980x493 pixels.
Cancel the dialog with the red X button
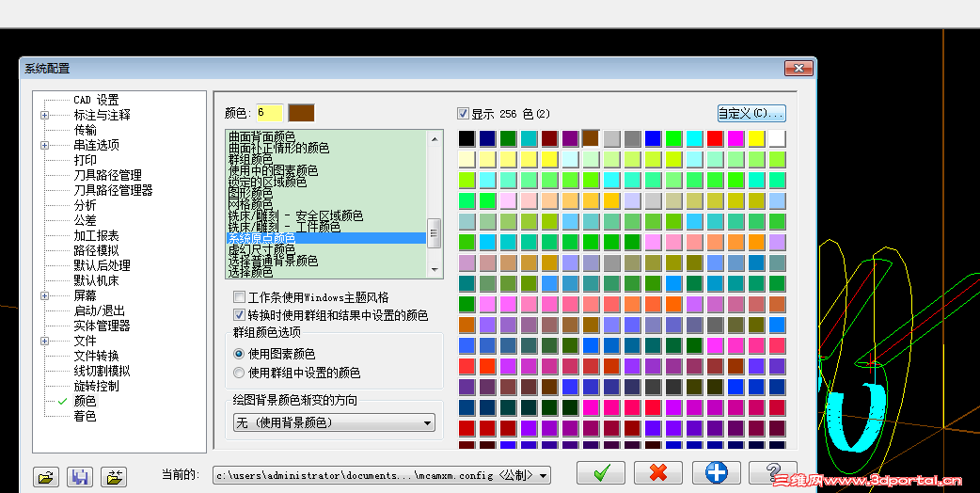[x=658, y=473]
